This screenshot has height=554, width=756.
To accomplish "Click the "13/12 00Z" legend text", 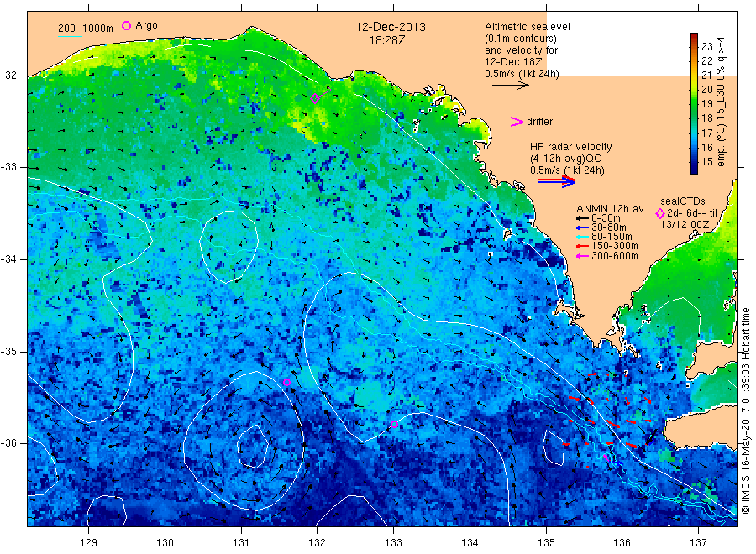I will point(684,224).
